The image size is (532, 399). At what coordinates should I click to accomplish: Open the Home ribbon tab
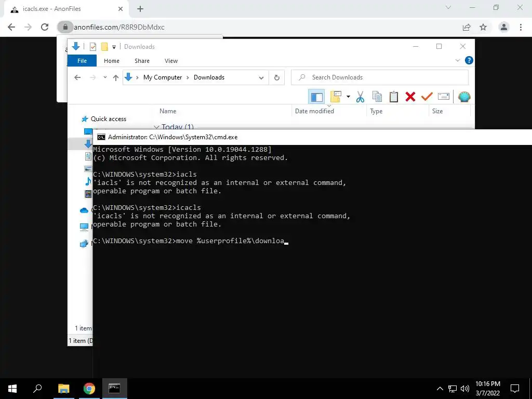coord(112,61)
